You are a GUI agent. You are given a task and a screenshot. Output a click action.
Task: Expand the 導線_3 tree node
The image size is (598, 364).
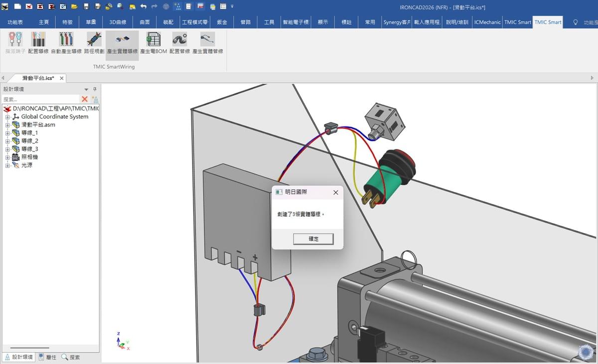[7, 149]
